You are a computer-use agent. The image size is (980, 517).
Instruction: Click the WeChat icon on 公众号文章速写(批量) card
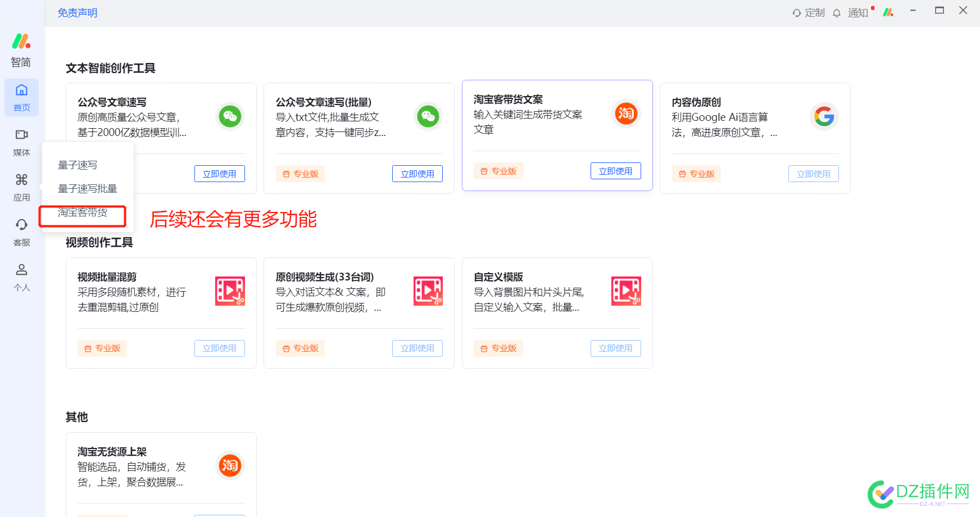click(x=428, y=116)
